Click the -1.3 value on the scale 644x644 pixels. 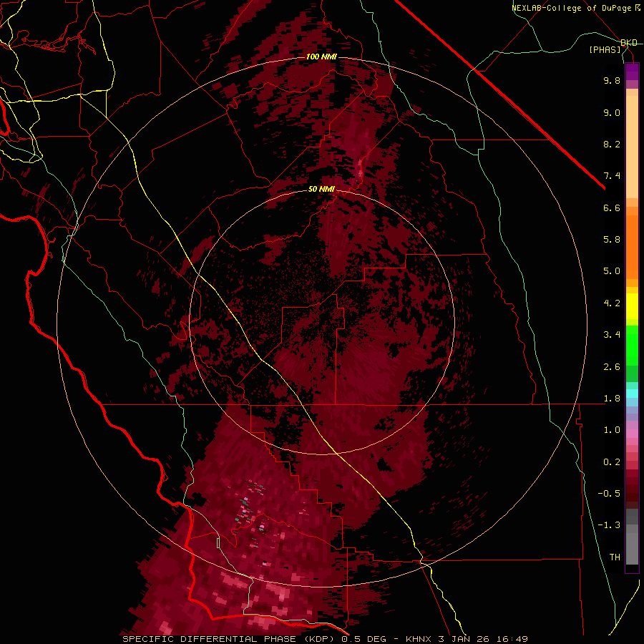point(609,525)
